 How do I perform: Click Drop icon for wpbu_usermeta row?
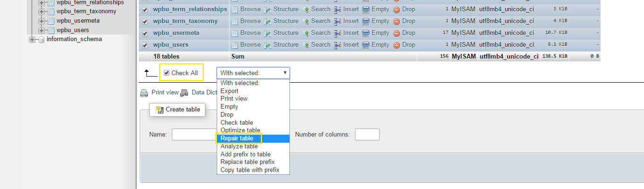tap(397, 33)
